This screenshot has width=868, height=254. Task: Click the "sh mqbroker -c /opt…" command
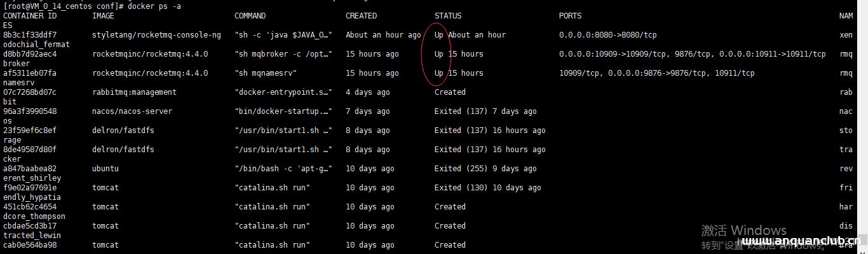[283, 54]
